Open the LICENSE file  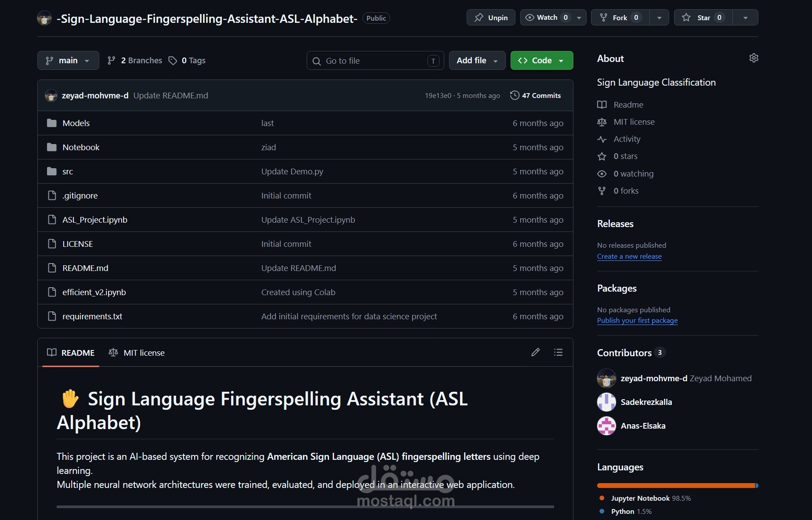tap(78, 244)
